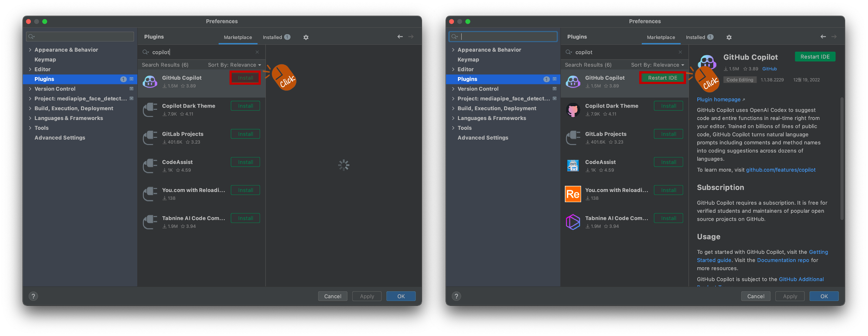The height and width of the screenshot is (336, 868).
Task: Click the You.com Re plugin icon
Action: [573, 194]
